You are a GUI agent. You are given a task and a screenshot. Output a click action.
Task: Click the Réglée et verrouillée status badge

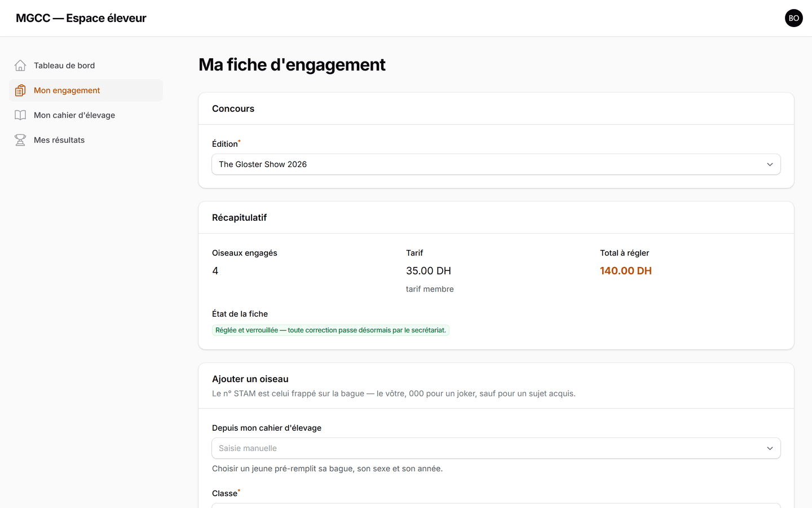click(x=330, y=330)
